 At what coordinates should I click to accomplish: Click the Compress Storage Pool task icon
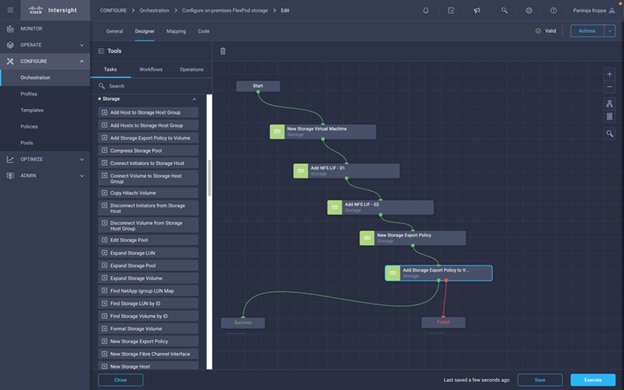click(104, 150)
